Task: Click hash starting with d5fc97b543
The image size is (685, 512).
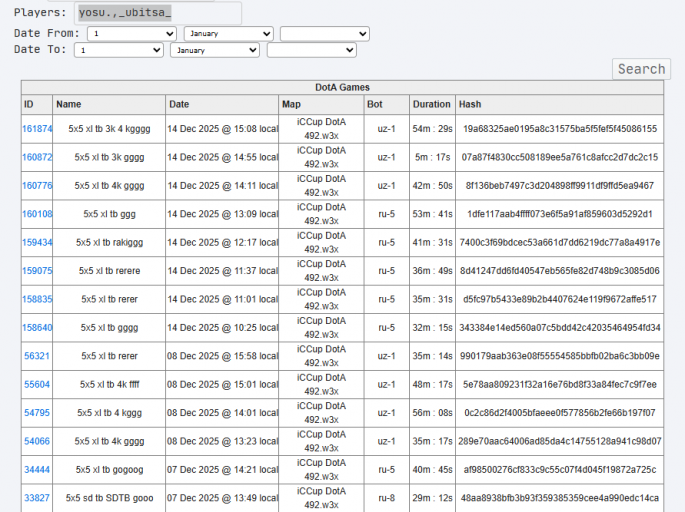Action: pyautogui.click(x=560, y=299)
